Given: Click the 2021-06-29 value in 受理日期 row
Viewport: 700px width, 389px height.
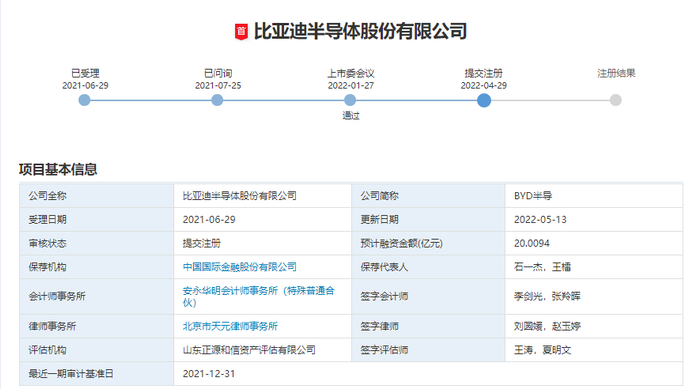Looking at the screenshot, I should [x=209, y=220].
